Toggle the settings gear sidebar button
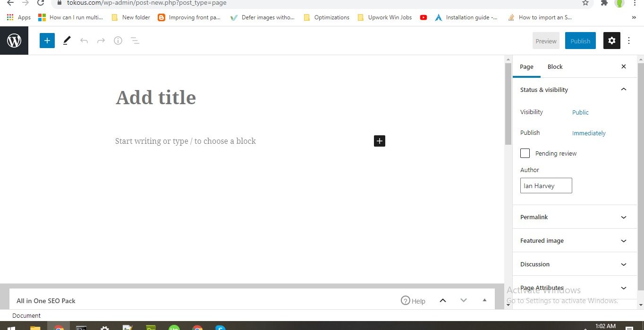Image resolution: width=644 pixels, height=330 pixels. pyautogui.click(x=612, y=41)
